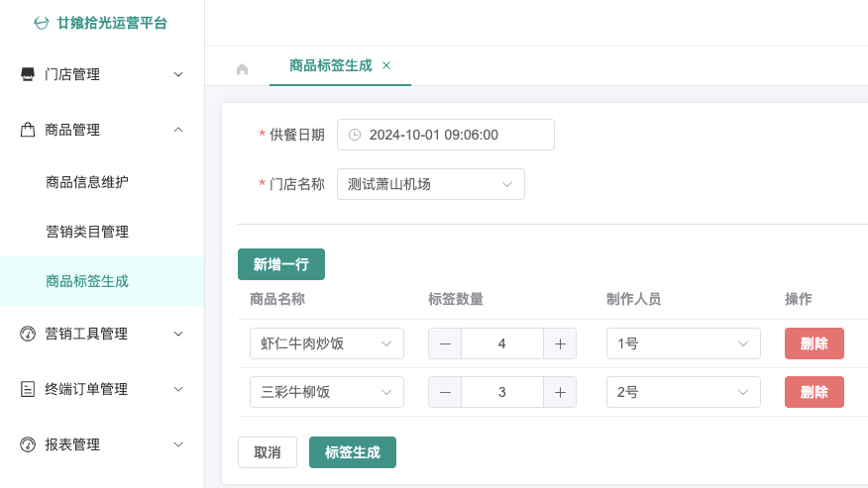Close the 商品标签生成 tab

point(386,65)
